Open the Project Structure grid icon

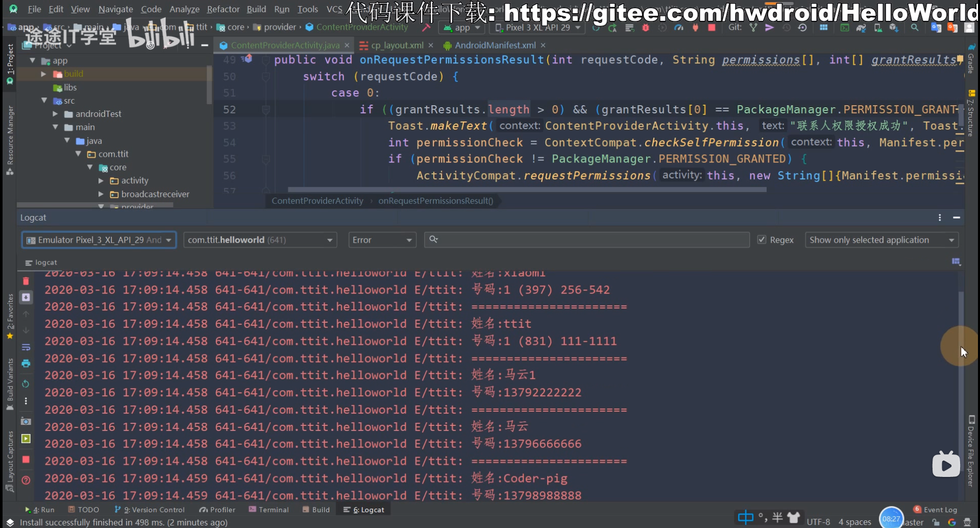(824, 28)
